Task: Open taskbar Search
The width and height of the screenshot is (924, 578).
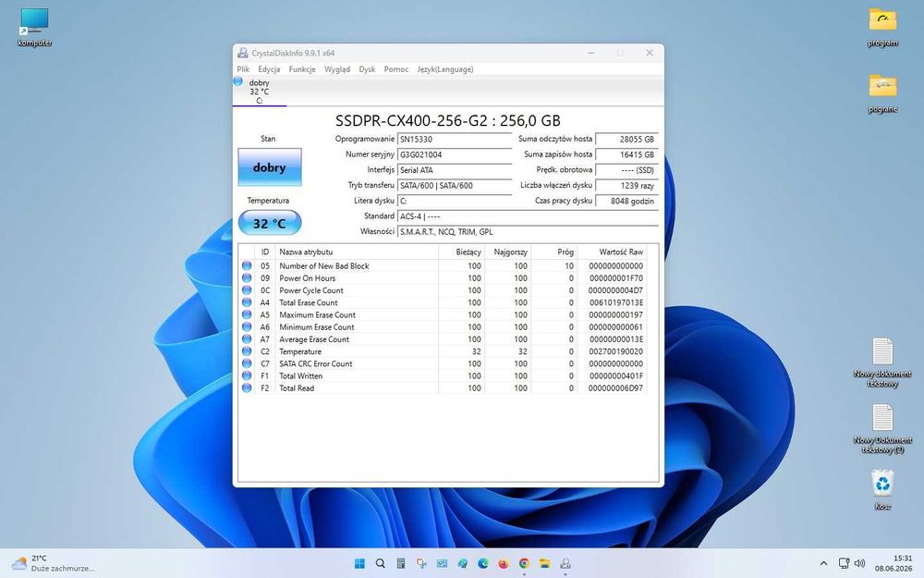Action: point(380,563)
